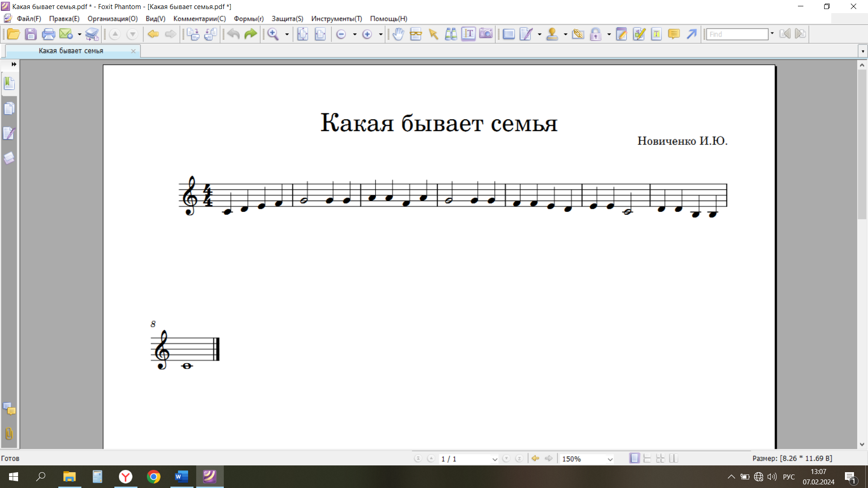Image resolution: width=868 pixels, height=488 pixels.
Task: Select the Hand tool
Action: pyautogui.click(x=398, y=34)
